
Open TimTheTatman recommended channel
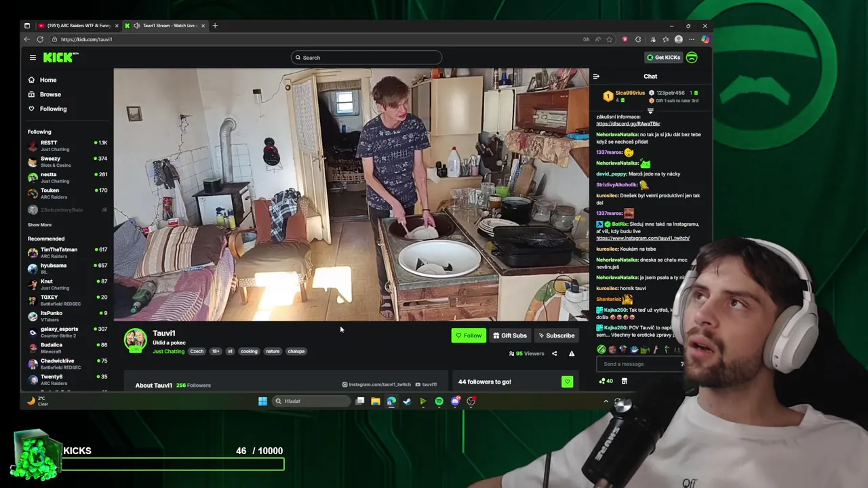[67, 253]
